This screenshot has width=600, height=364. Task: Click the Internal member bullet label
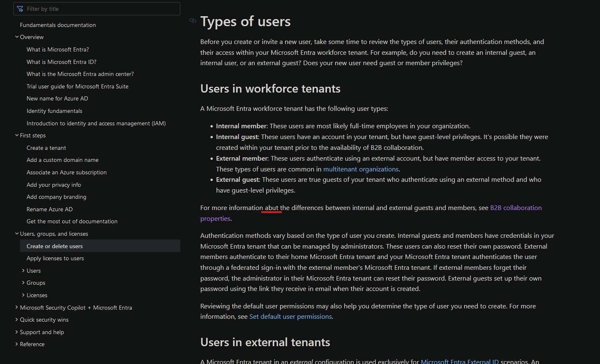[x=241, y=126]
